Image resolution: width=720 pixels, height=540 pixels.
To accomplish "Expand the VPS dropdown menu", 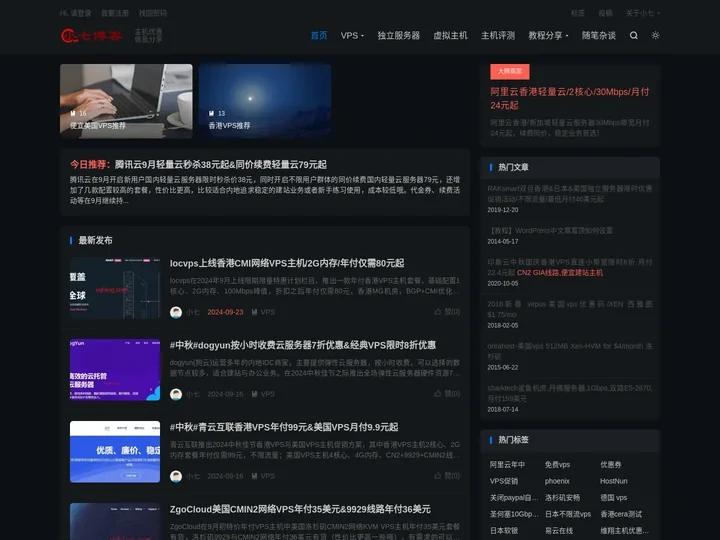I will (x=352, y=35).
